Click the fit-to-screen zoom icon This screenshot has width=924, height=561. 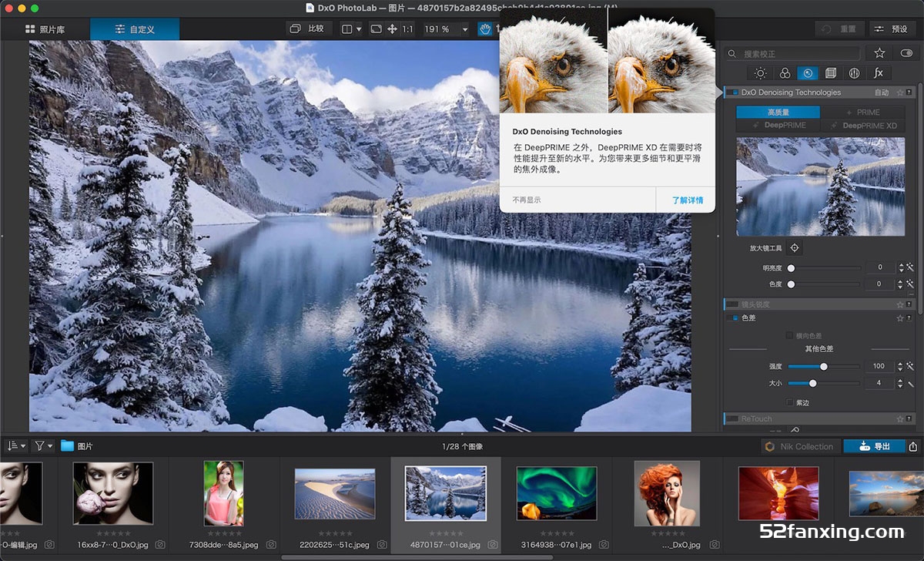tap(376, 29)
